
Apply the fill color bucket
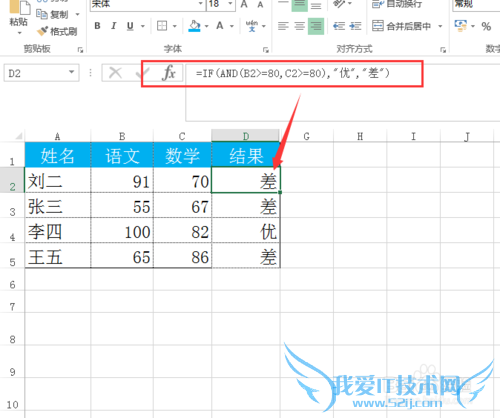tap(194, 26)
